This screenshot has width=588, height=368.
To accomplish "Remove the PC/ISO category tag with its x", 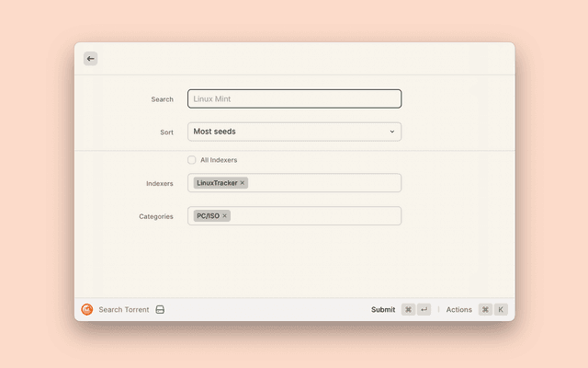I will pyautogui.click(x=225, y=216).
